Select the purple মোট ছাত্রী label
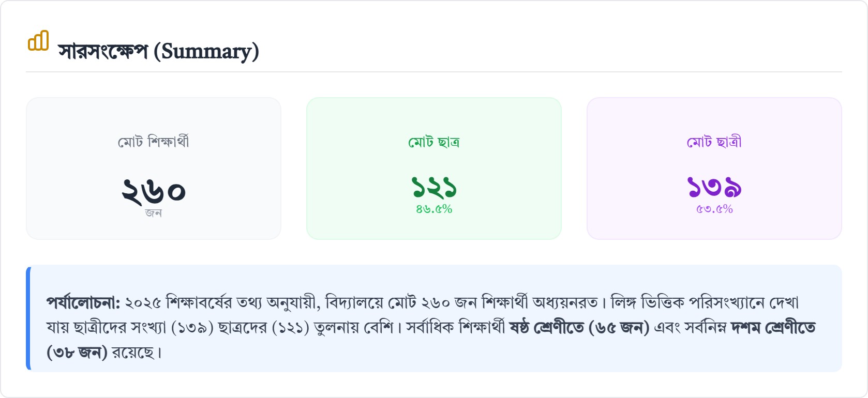The height and width of the screenshot is (398, 868). 714,142
